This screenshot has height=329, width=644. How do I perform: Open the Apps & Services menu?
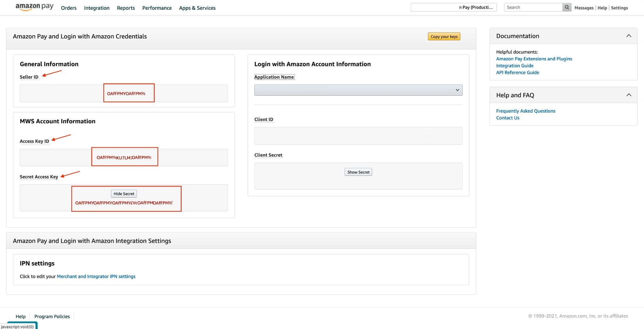(x=197, y=8)
